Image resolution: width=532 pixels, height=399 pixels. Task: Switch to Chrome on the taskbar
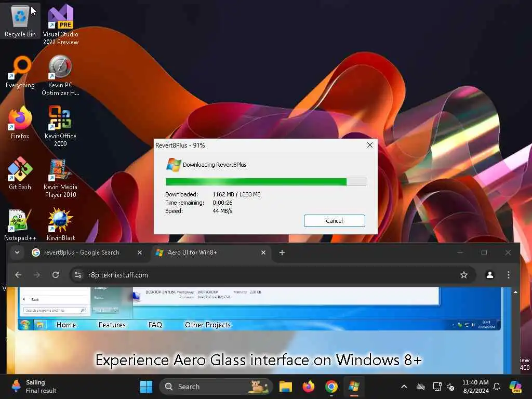click(x=331, y=387)
